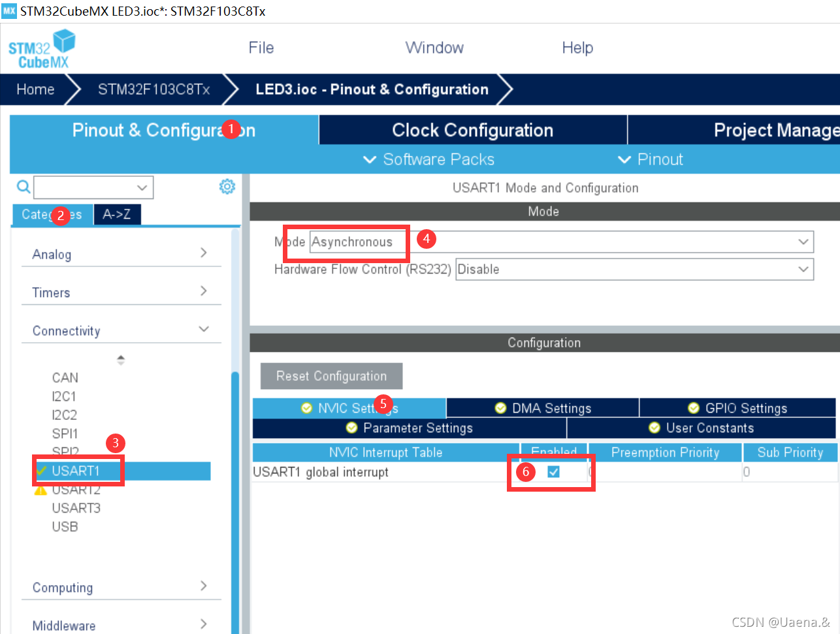Click the NVIC Interrupt Table header
The image size is (840, 634).
point(385,452)
